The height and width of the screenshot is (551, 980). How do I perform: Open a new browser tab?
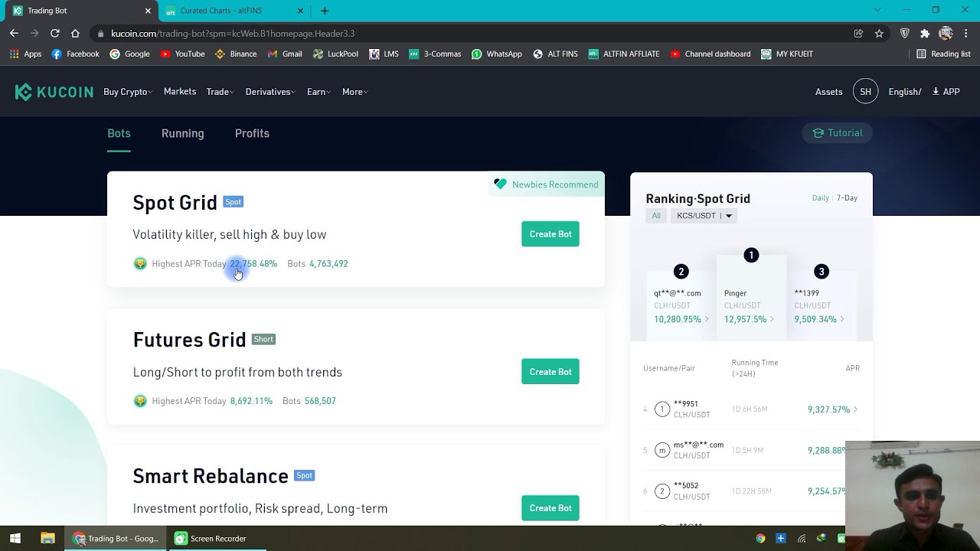[x=325, y=11]
